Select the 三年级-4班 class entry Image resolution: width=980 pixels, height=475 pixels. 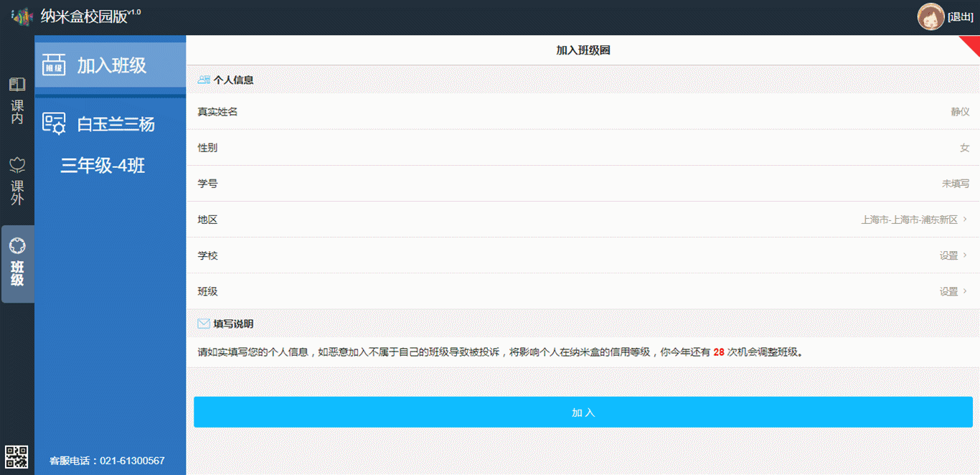(x=103, y=166)
